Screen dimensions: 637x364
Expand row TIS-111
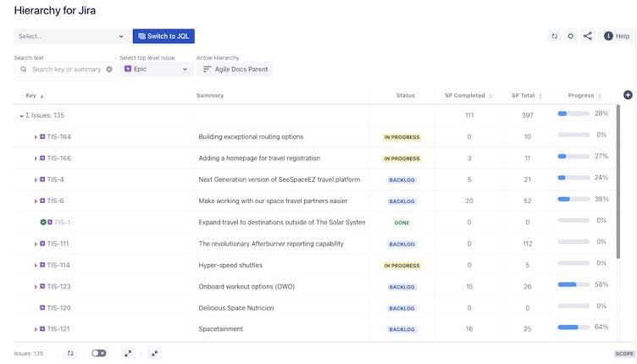click(x=36, y=245)
